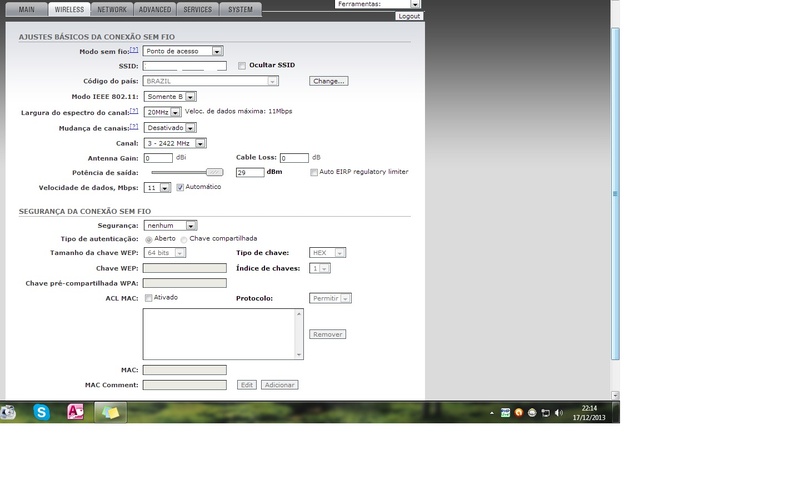Screen dimensions: 800x500
Task: Open Microsoft Access from the taskbar
Action: (x=76, y=412)
